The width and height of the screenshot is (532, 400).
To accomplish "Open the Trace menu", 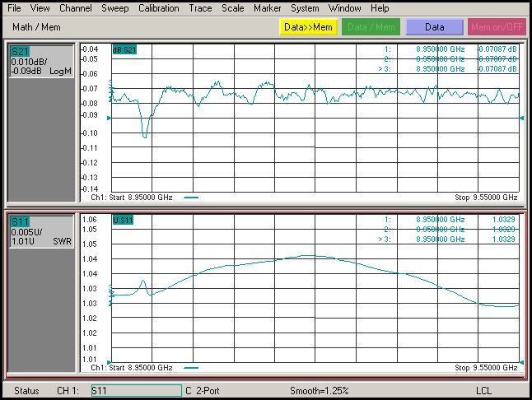I will 200,8.
